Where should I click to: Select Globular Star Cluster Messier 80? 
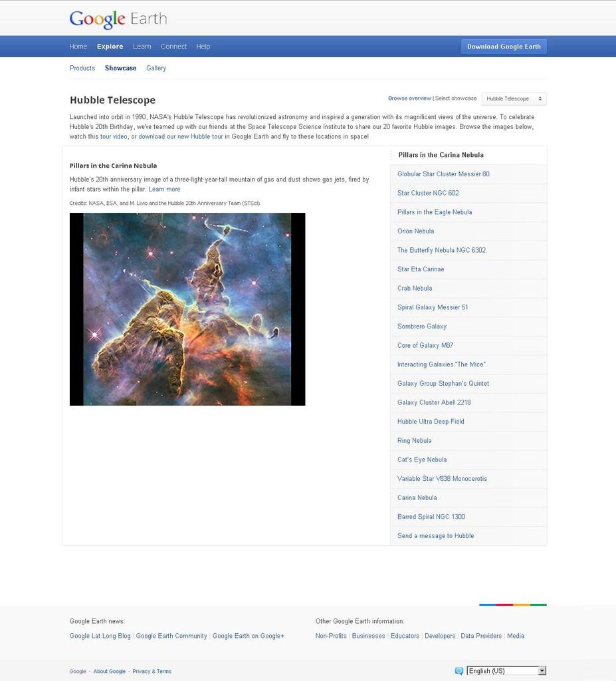tap(468, 174)
